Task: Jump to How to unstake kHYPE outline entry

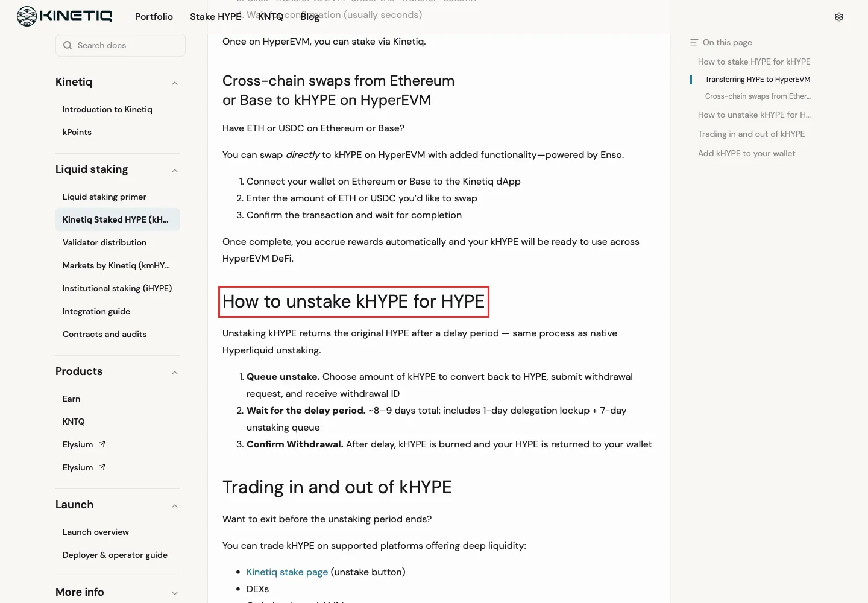Action: pos(754,115)
